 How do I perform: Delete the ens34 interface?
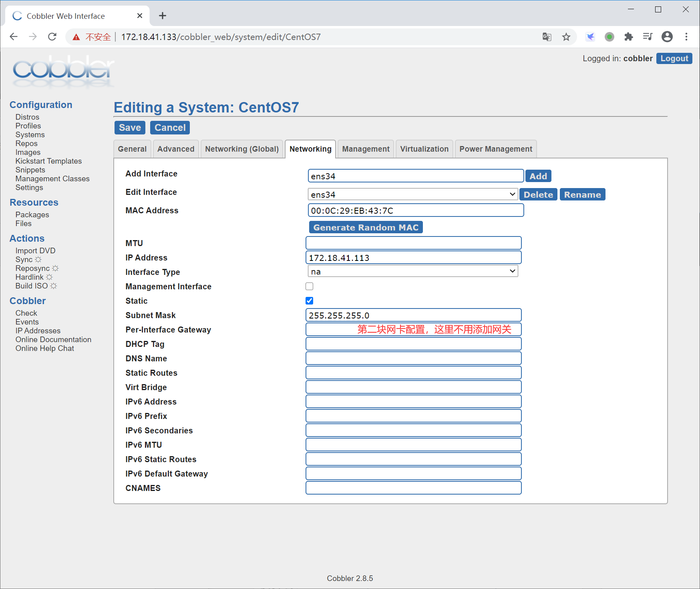538,194
